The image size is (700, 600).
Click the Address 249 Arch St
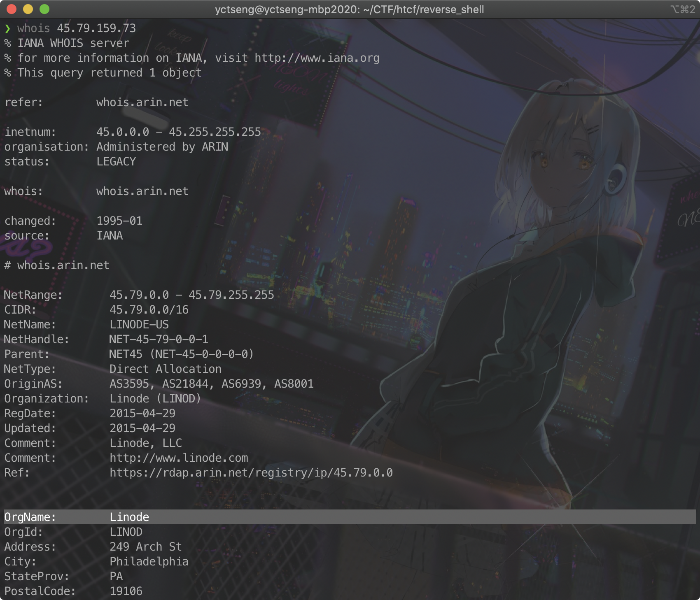(146, 547)
